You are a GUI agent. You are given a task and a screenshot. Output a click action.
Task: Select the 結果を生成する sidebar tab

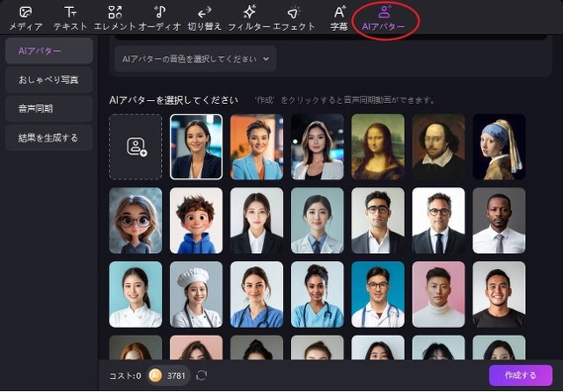pos(49,138)
